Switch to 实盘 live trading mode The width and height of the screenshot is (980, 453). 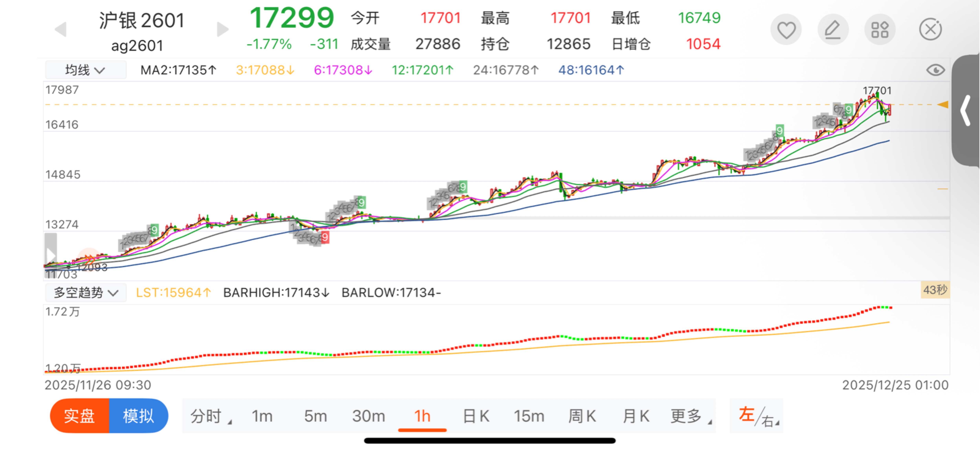point(80,416)
